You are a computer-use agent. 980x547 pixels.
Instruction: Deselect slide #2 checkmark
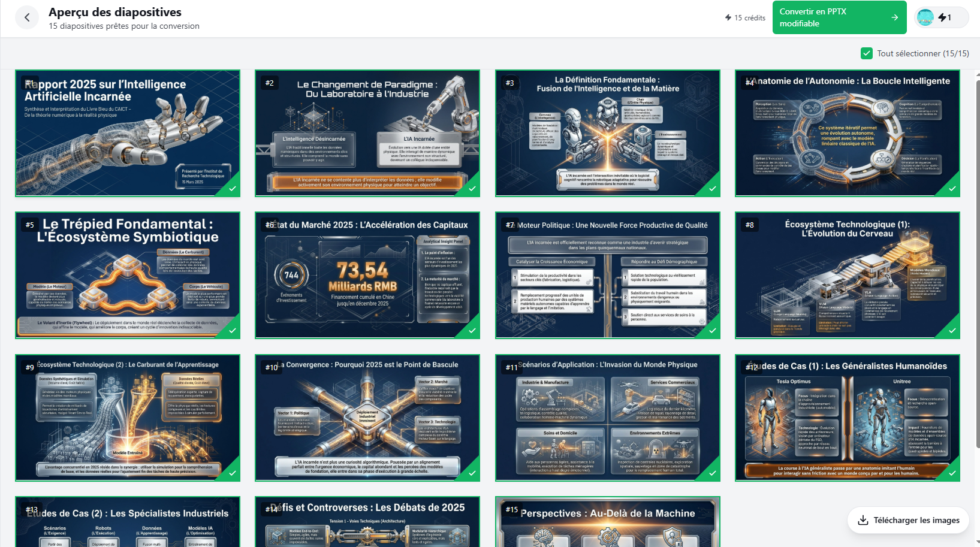click(472, 189)
